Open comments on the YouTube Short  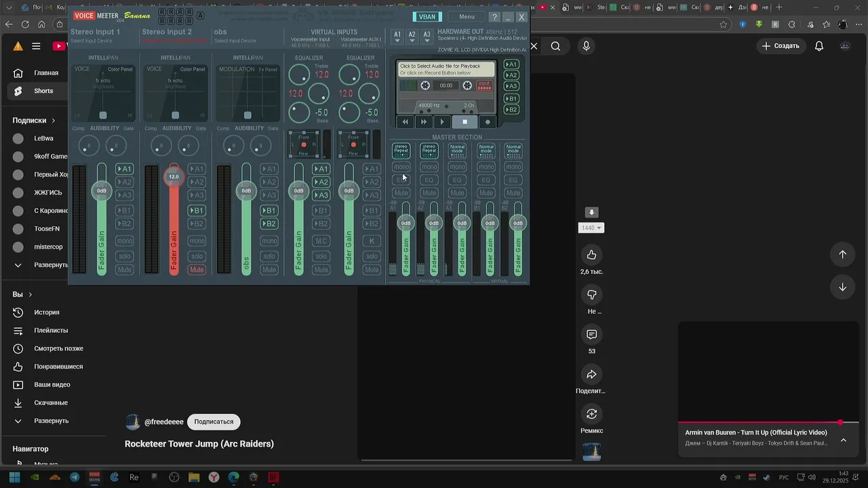click(592, 335)
